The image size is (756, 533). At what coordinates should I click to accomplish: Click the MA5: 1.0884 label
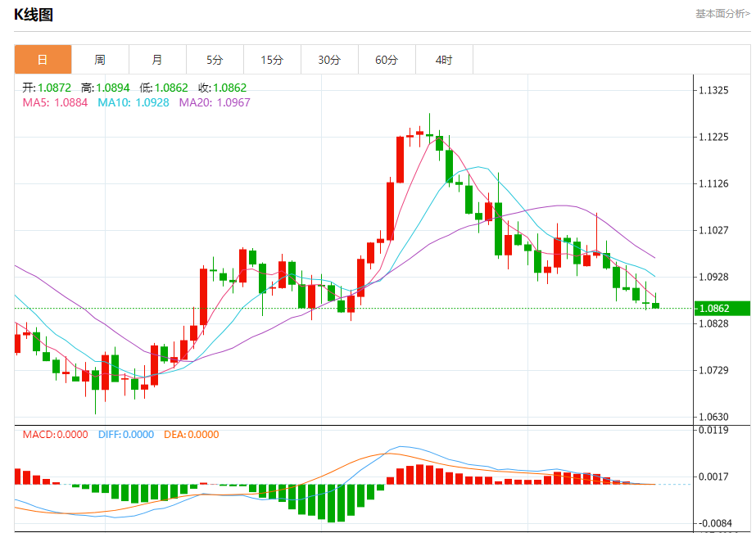tap(56, 102)
